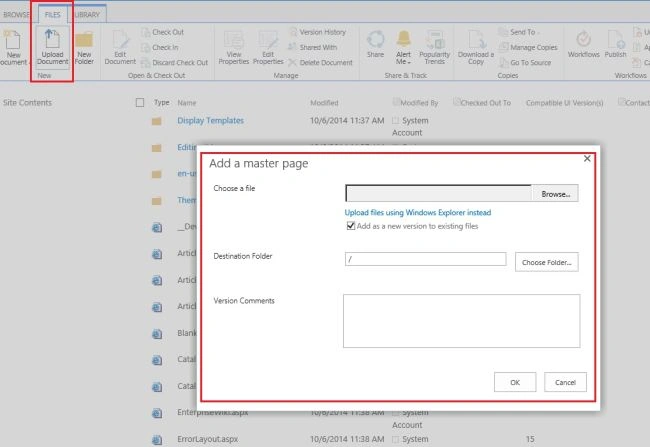Toggle Add as a new version checkbox
Screen dimensions: 650x447
351,226
